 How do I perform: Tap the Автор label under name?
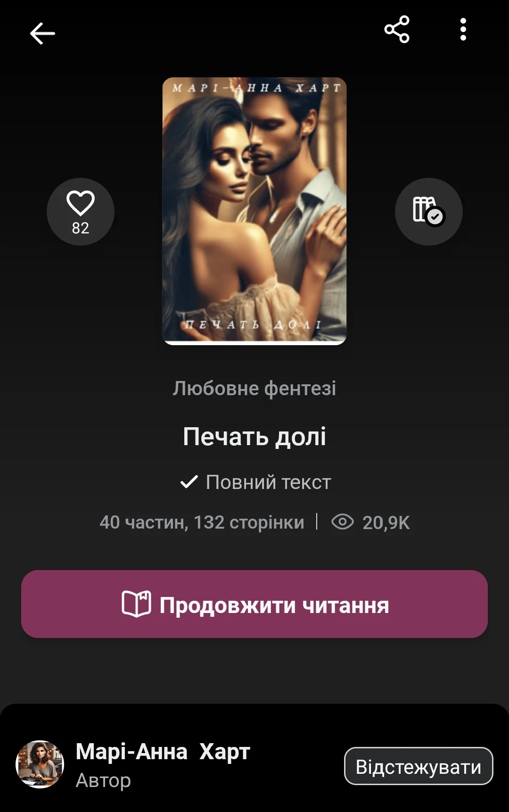tap(103, 780)
